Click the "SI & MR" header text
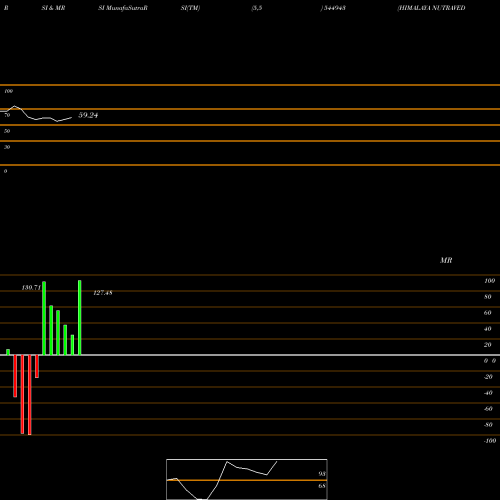The width and height of the screenshot is (500, 500). (53, 8)
